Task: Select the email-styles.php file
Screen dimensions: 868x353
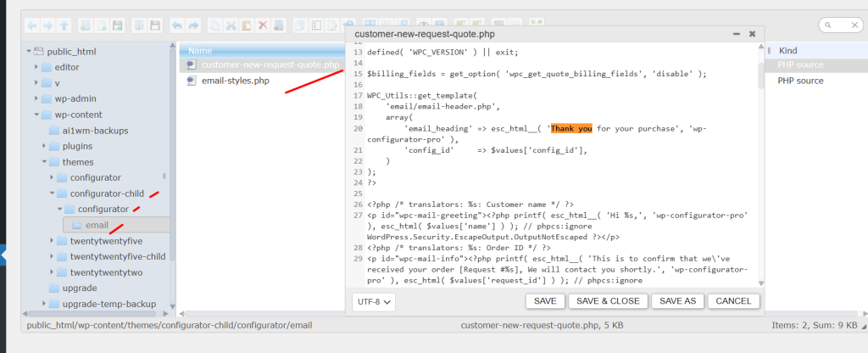Action: tap(236, 81)
